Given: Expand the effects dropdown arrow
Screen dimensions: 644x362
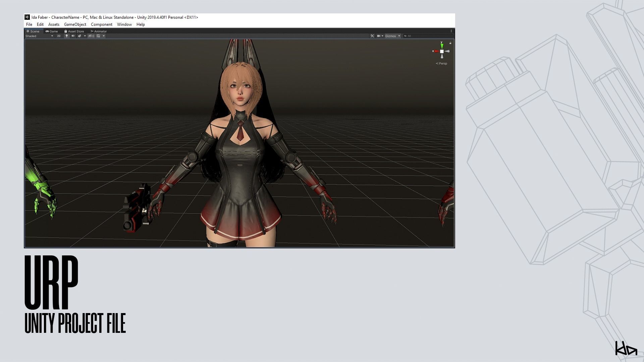Looking at the screenshot, I should pos(85,36).
